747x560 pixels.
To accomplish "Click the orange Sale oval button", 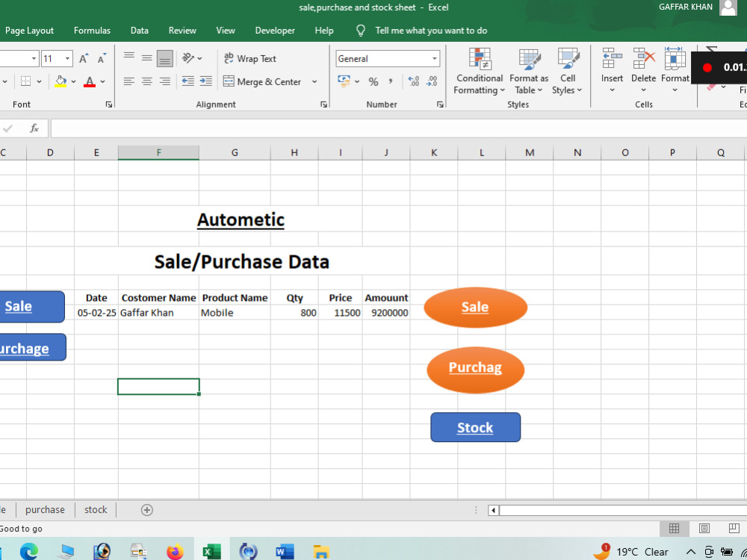I will (x=475, y=307).
